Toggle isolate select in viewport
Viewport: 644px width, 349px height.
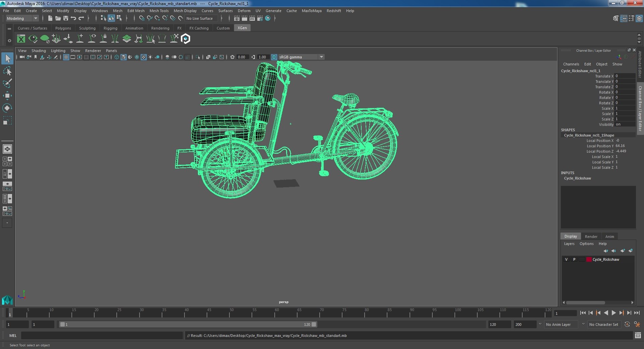pos(198,57)
